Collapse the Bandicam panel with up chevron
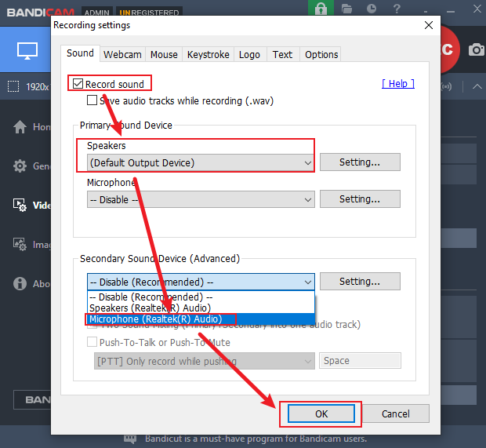 477,86
